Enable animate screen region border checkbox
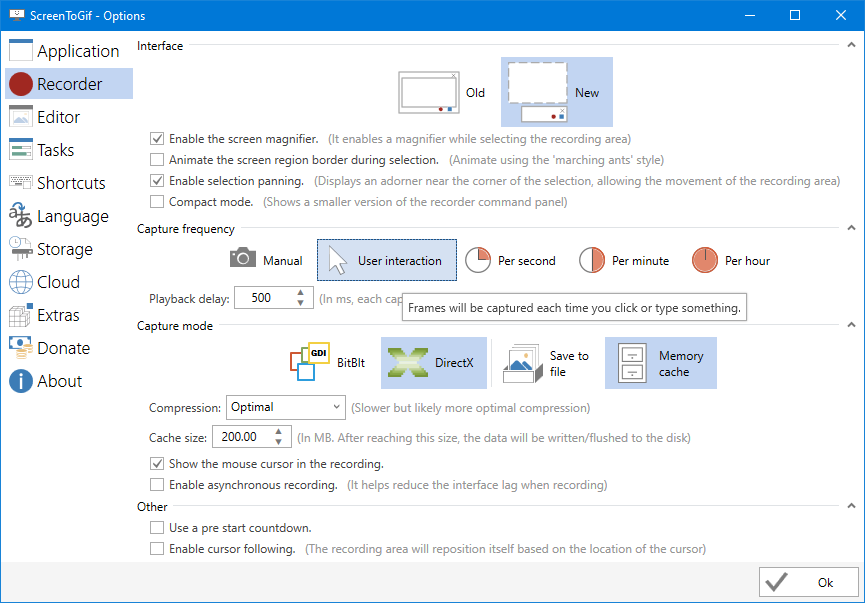 coord(157,159)
